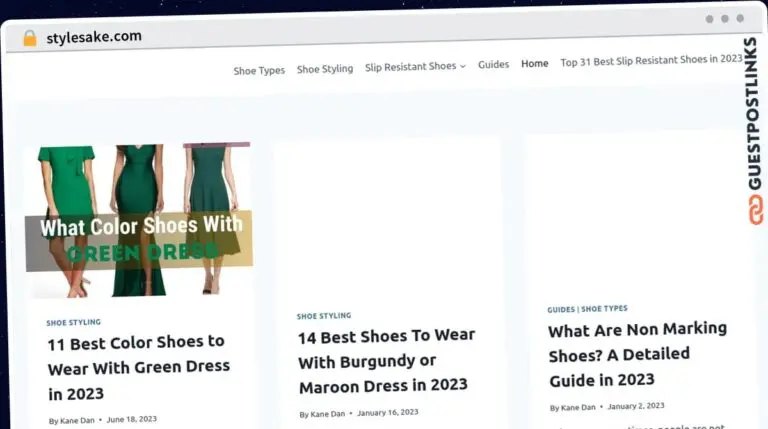Go to the Home menu item
Image resolution: width=768 pixels, height=429 pixels.
pos(534,63)
